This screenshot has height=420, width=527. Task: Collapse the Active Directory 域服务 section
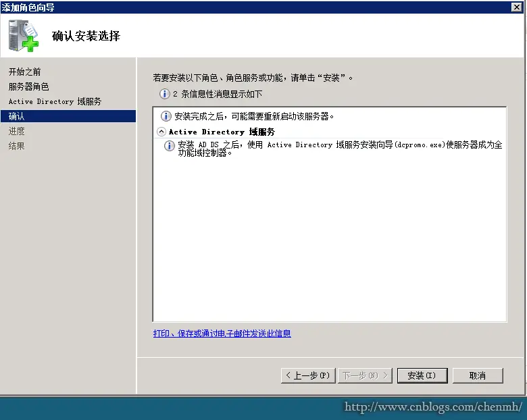(x=161, y=132)
